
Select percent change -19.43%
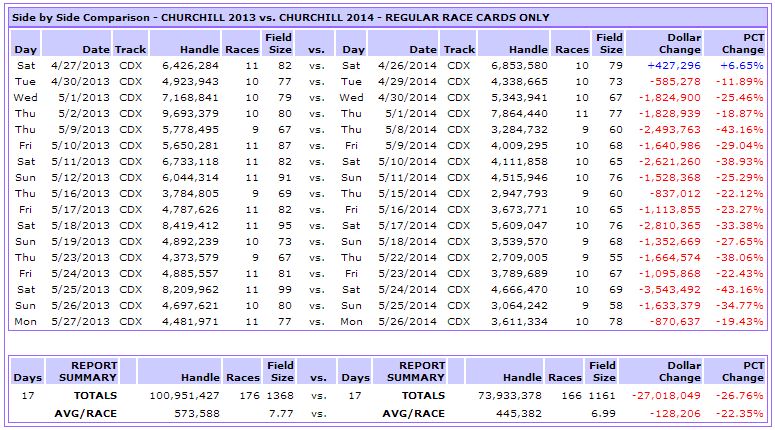(x=739, y=321)
